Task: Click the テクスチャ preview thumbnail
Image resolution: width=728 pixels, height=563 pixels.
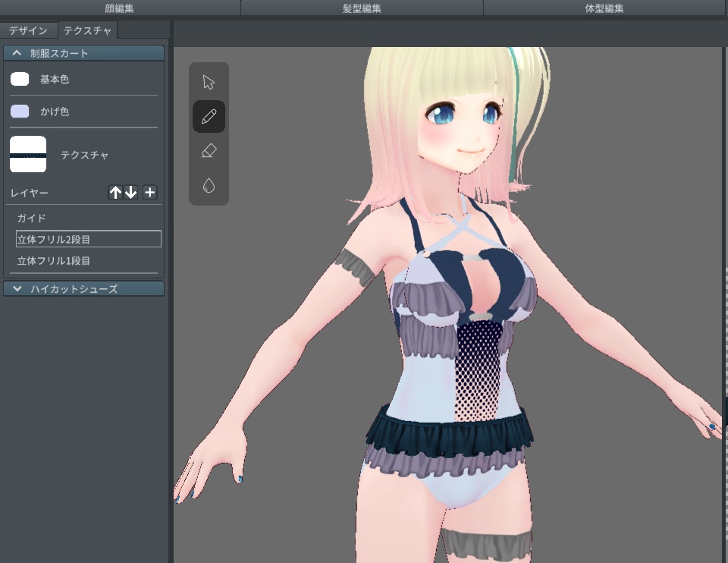Action: (x=28, y=154)
